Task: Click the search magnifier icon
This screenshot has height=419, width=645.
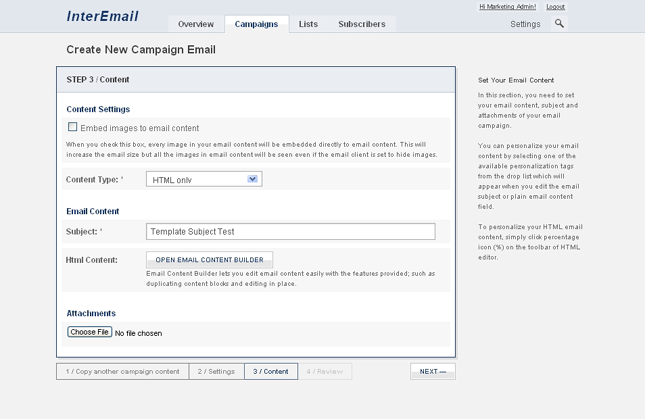Action: [559, 23]
